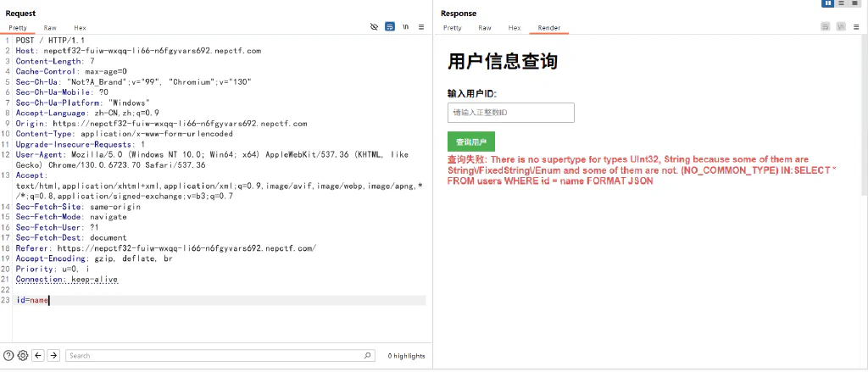Click the Origin header line
The height and width of the screenshot is (372, 868).
tap(161, 124)
